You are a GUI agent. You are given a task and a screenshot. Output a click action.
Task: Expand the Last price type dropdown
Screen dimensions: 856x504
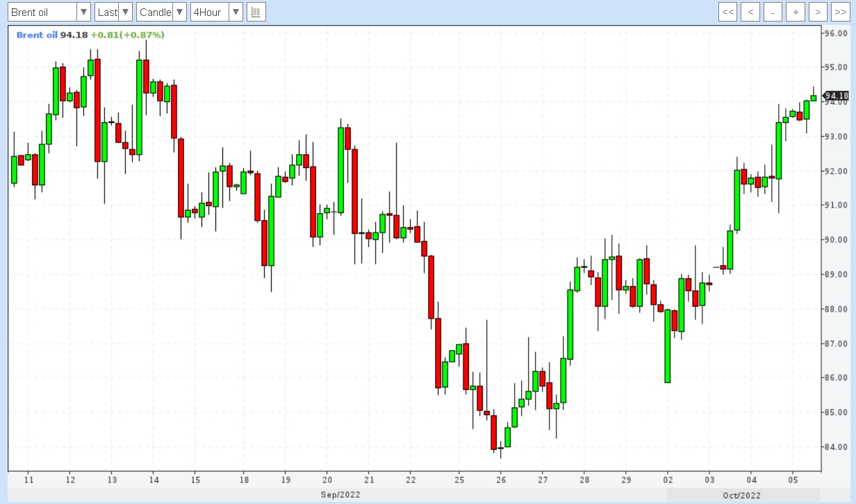(113, 12)
